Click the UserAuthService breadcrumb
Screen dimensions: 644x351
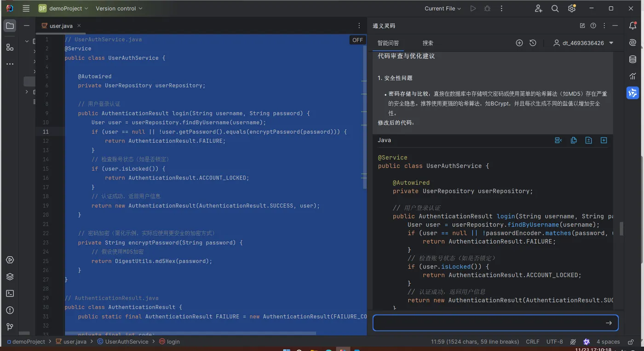(x=123, y=342)
